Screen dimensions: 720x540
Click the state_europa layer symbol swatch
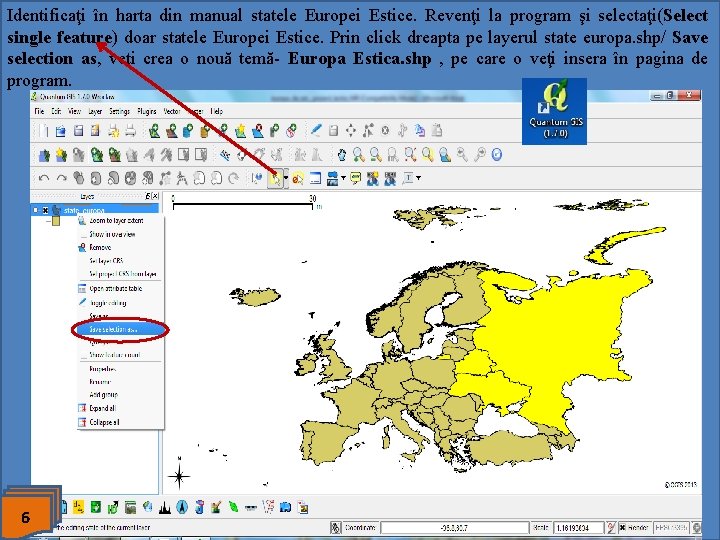click(56, 221)
